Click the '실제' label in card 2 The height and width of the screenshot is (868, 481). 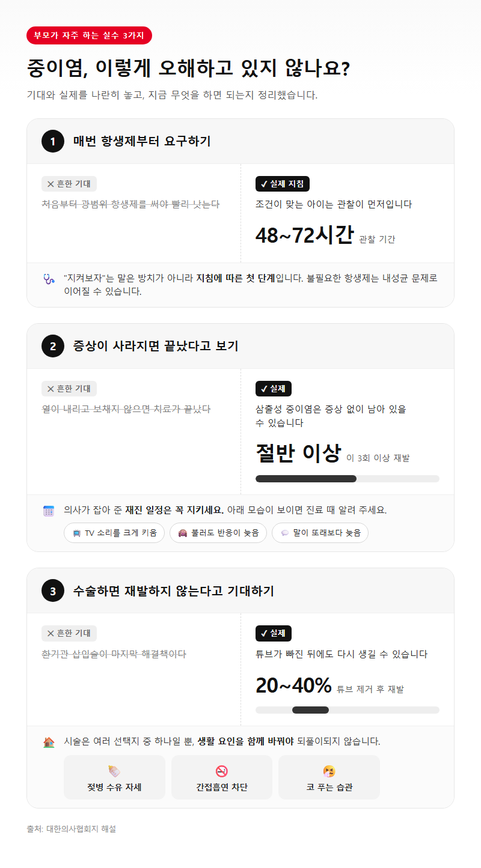point(274,389)
